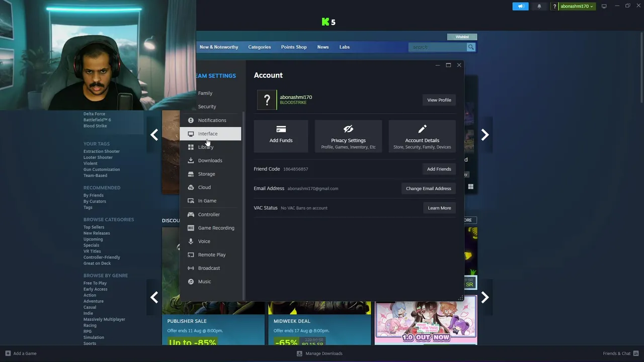Open the Interface settings tab
Screen dimensions: 644x362
[210, 134]
